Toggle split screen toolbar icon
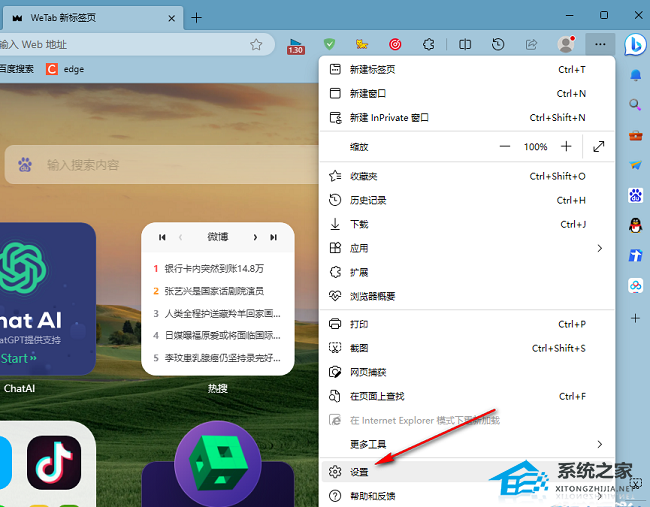650x507 pixels. (465, 44)
